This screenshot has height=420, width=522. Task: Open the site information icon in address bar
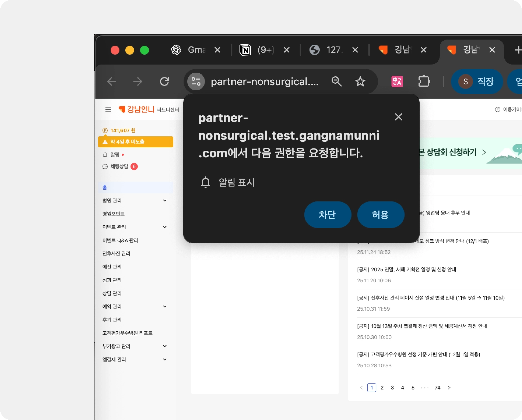pos(196,82)
